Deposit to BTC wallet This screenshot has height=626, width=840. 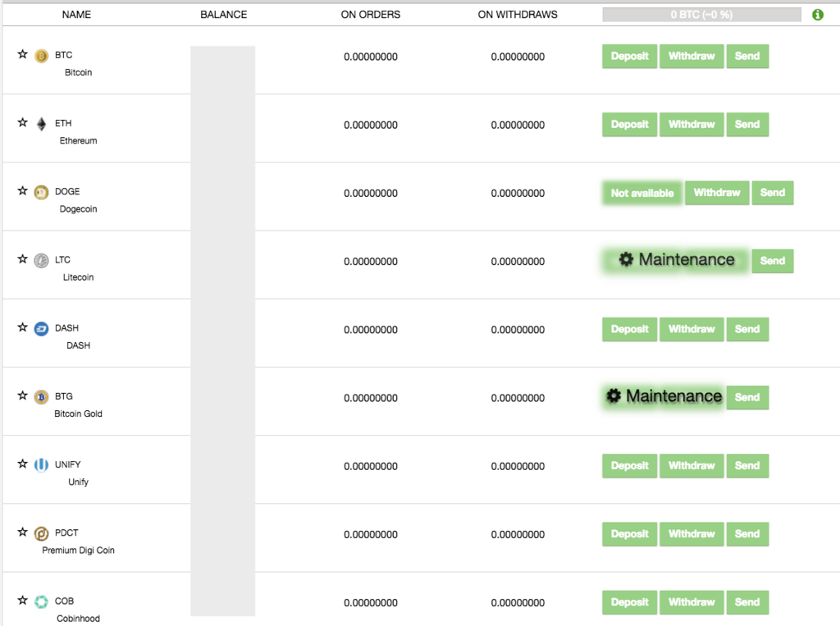tap(629, 57)
